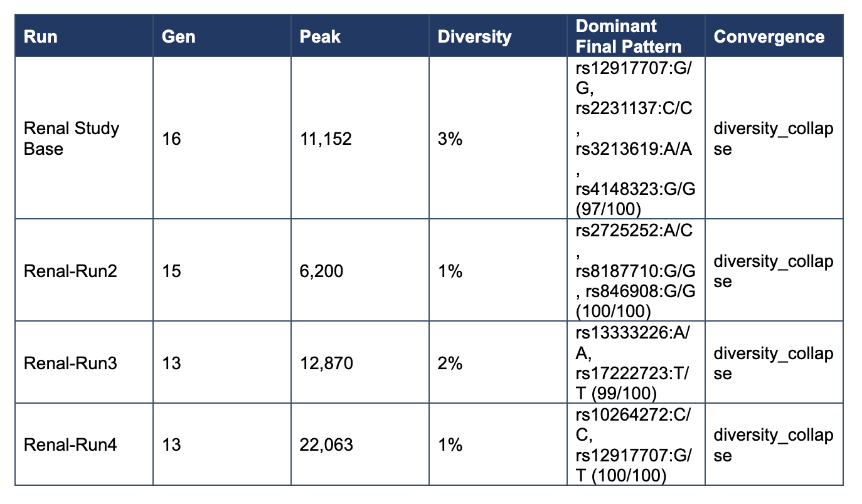Click the 3% diversity cell

[450, 139]
